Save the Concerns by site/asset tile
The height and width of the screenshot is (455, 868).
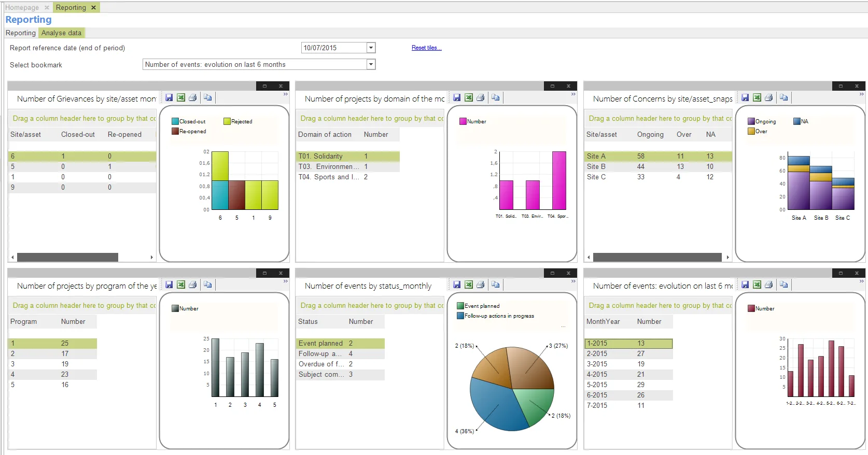(745, 97)
